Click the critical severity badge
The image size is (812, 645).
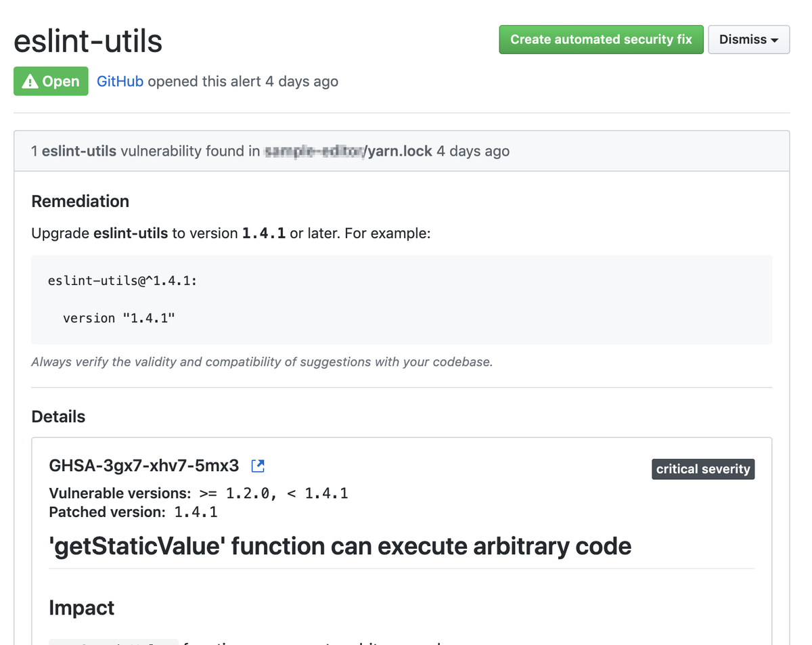pos(702,468)
